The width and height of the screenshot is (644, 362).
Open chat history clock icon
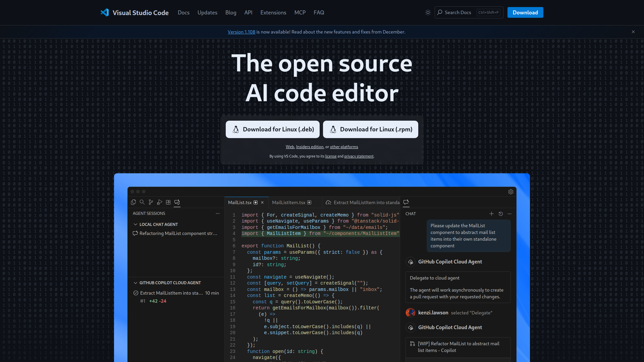coord(501,214)
